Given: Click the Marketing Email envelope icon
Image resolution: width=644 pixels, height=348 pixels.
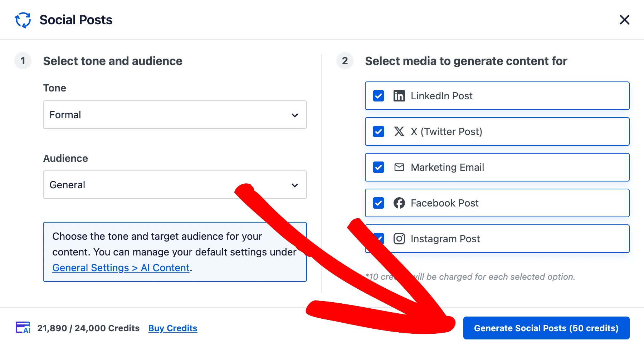Looking at the screenshot, I should tap(399, 167).
